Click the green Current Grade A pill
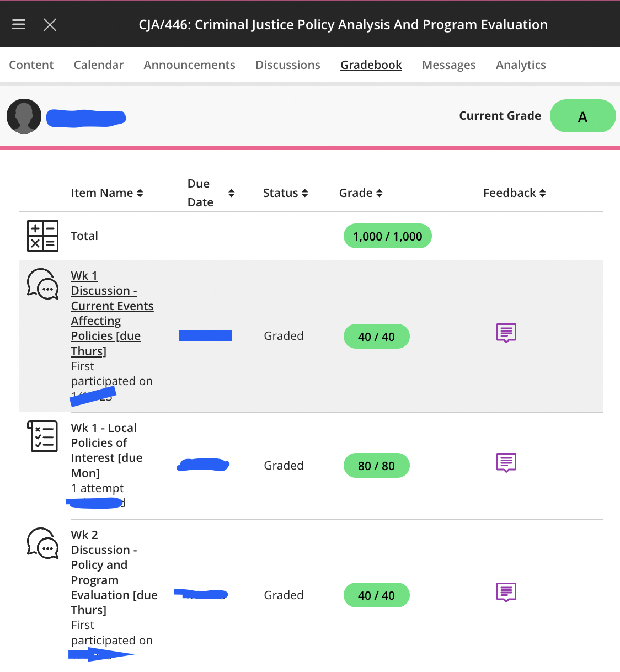Viewport: 620px width, 672px height. pyautogui.click(x=582, y=116)
